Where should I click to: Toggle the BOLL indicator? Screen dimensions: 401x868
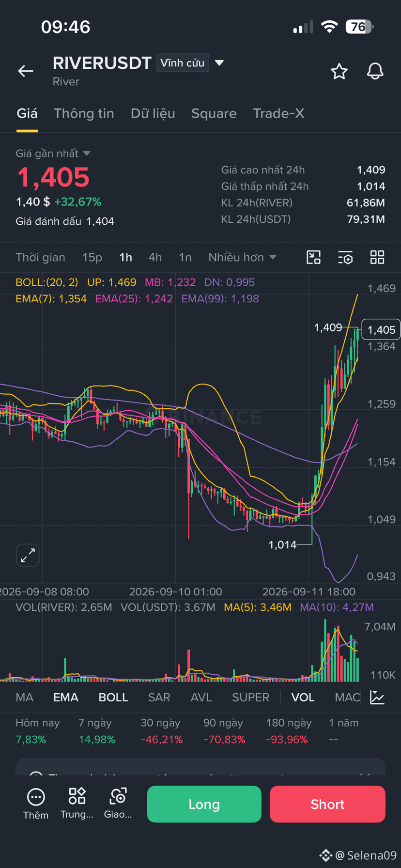tap(113, 697)
